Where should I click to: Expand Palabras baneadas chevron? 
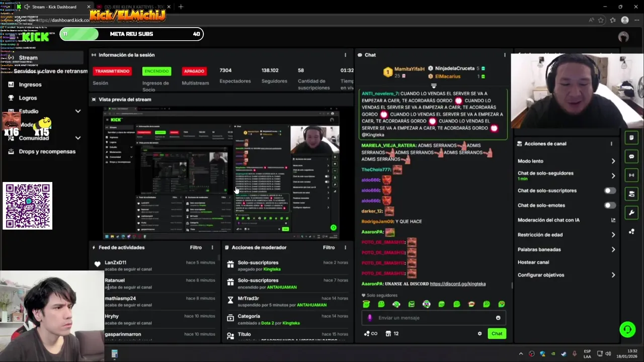click(x=613, y=249)
